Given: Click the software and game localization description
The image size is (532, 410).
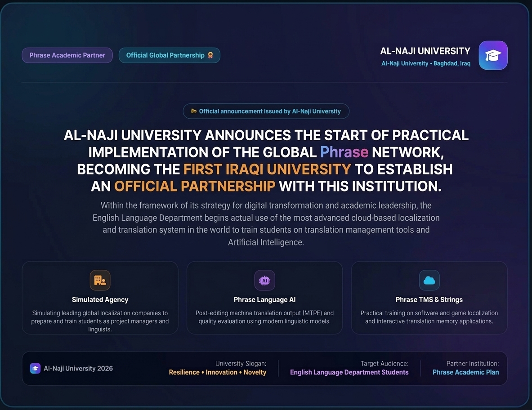Looking at the screenshot, I should click(429, 317).
